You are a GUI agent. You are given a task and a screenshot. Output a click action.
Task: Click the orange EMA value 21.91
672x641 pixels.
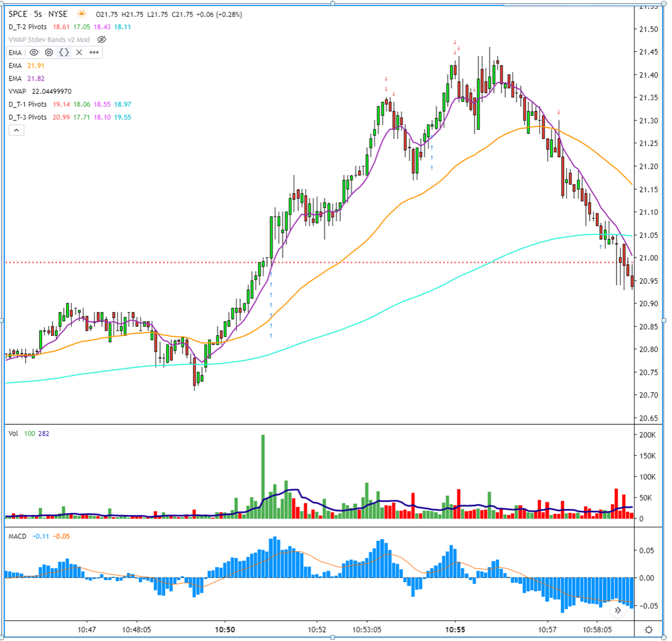(x=36, y=65)
